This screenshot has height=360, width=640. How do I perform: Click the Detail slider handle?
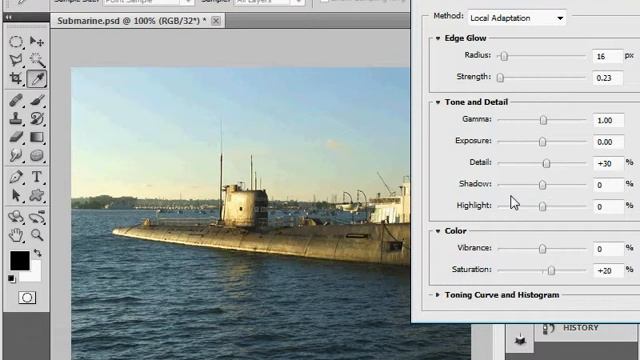(x=546, y=163)
